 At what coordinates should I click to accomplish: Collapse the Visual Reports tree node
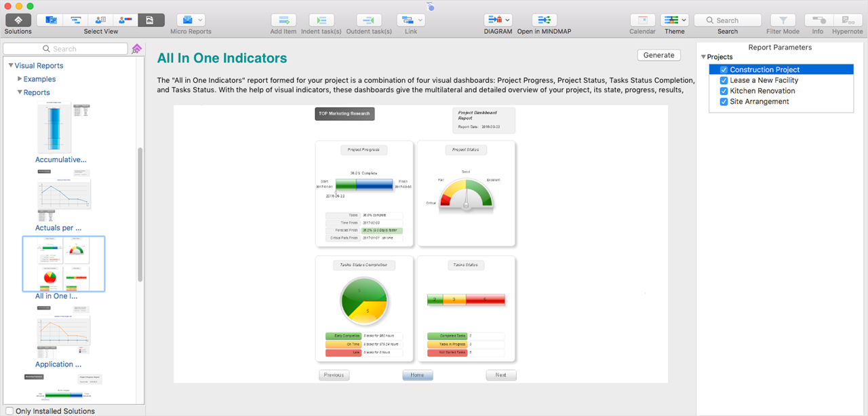coord(11,66)
